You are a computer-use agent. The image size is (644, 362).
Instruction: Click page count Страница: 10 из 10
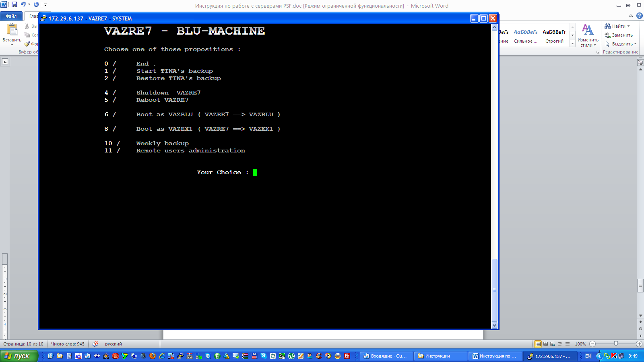click(x=23, y=344)
